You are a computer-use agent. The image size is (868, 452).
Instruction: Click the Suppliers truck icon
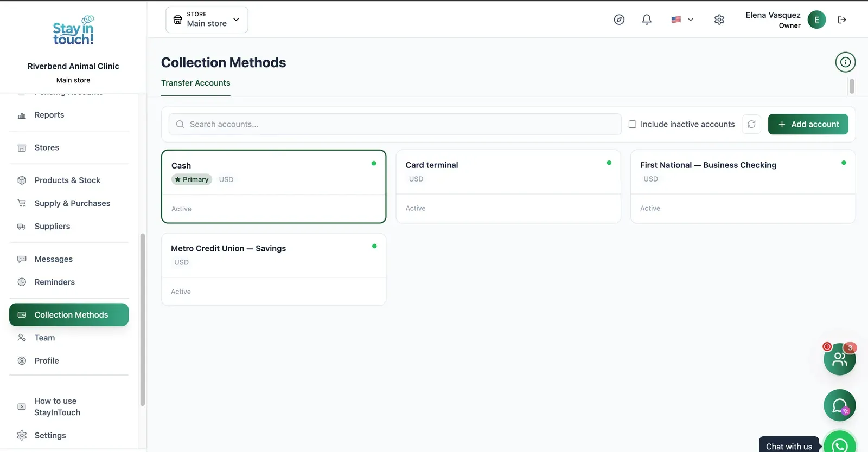point(22,227)
